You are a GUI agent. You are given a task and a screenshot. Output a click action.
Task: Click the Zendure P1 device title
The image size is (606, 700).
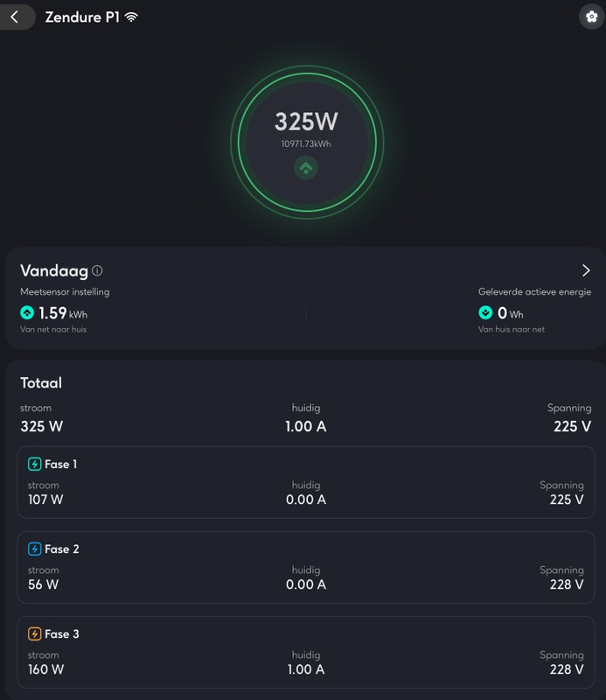81,17
